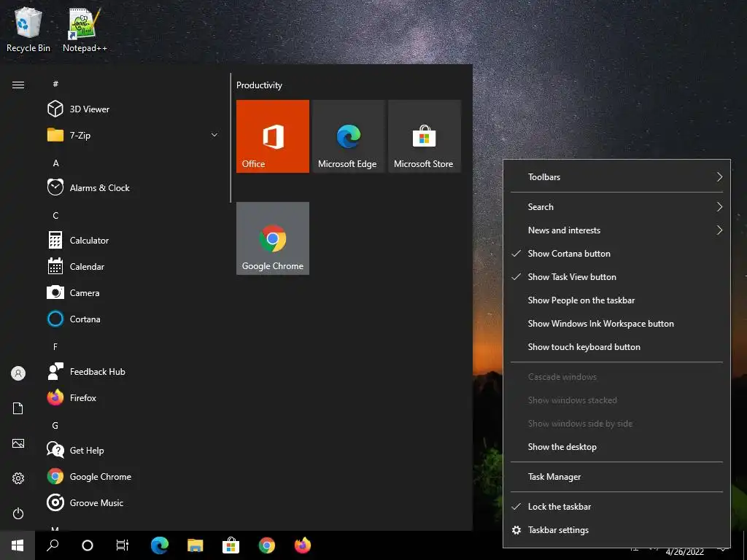This screenshot has width=747, height=560.
Task: Open Calendar from app list
Action: 133,266
